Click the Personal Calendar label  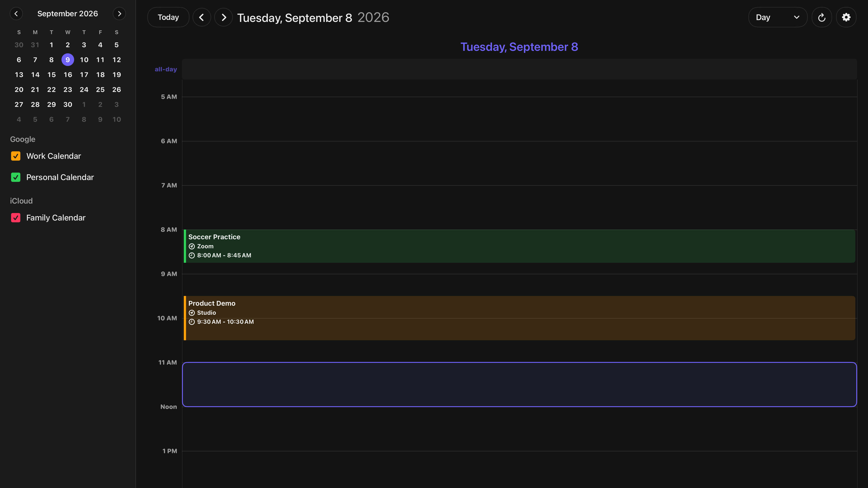[x=60, y=177]
